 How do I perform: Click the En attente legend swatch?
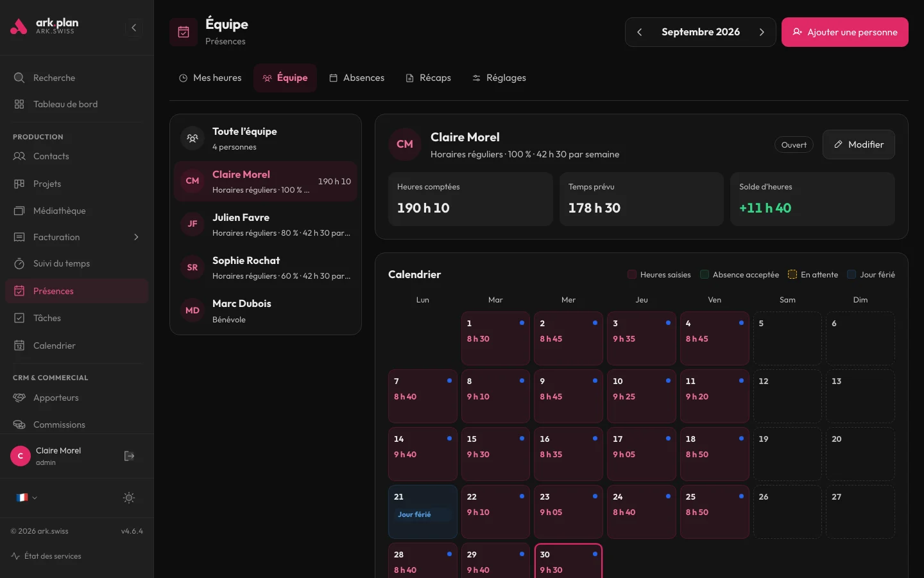(x=792, y=274)
